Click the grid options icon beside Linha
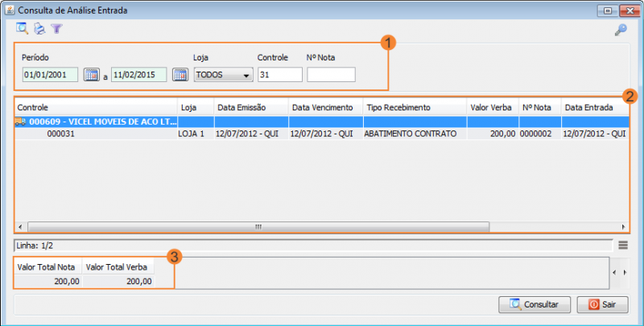Screen dimensions: 644x326 point(623,245)
